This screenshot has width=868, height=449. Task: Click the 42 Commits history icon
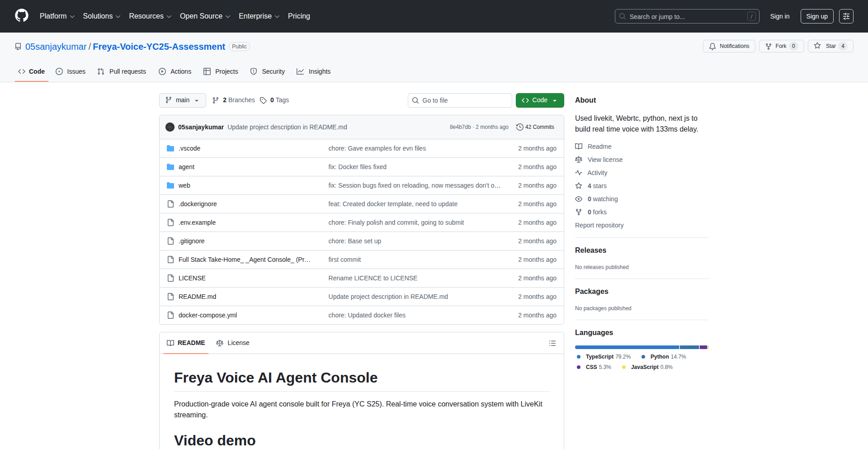coord(520,127)
